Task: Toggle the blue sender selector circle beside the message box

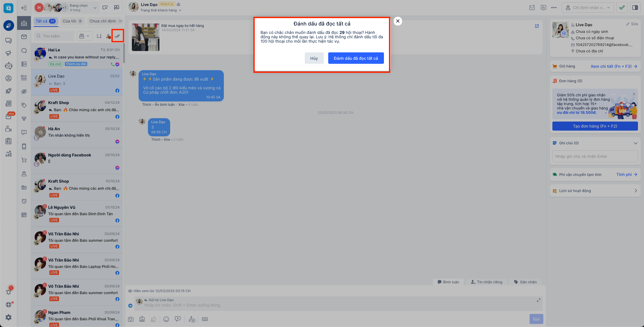Action: tap(130, 306)
